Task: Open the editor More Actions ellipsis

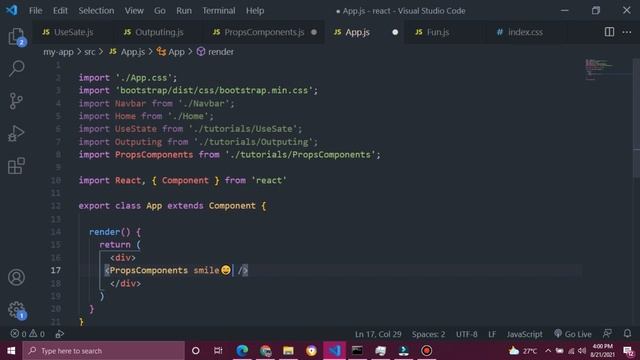Action: coord(627,32)
